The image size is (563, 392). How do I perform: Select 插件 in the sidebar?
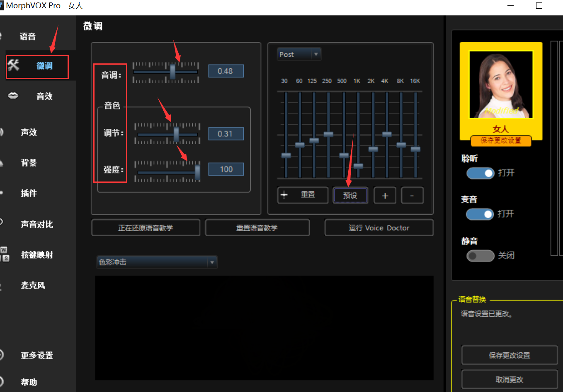[29, 193]
